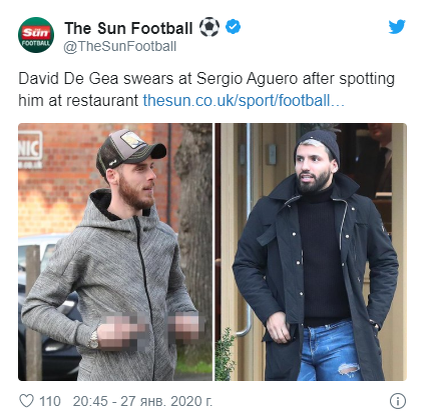Click the pixelated hands area in left photo
433x416 pixels.
(x=149, y=329)
